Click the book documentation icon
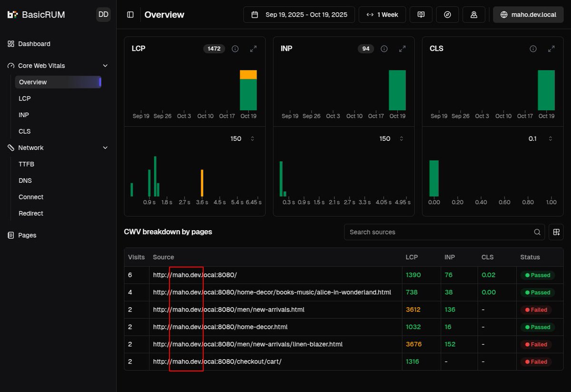 [421, 15]
